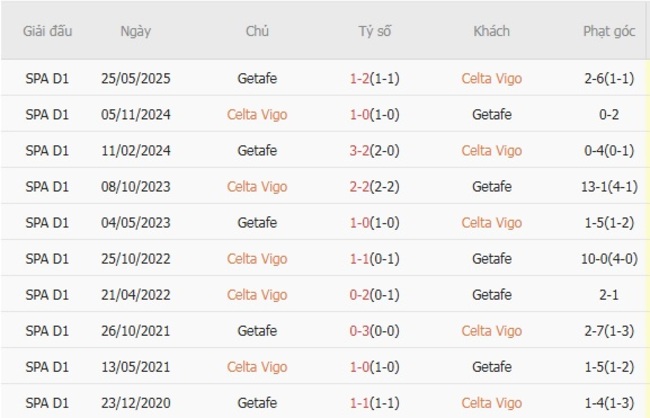
Task: Open the 1-2(1-1) score result
Action: (375, 78)
